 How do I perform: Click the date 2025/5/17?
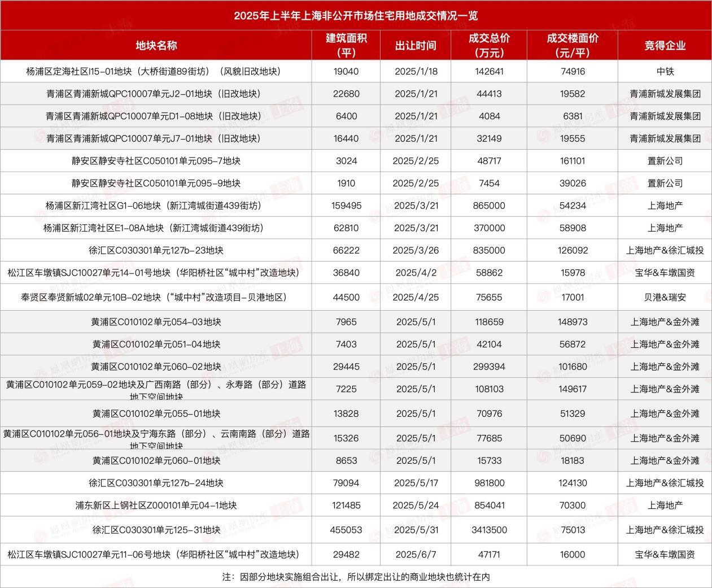pos(416,484)
